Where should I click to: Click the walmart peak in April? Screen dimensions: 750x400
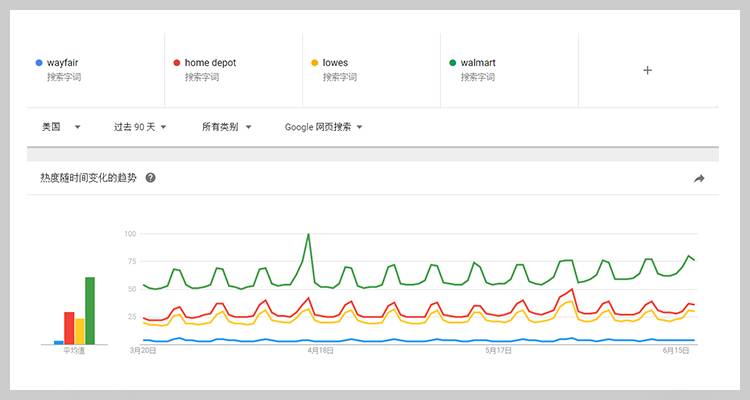click(x=308, y=235)
